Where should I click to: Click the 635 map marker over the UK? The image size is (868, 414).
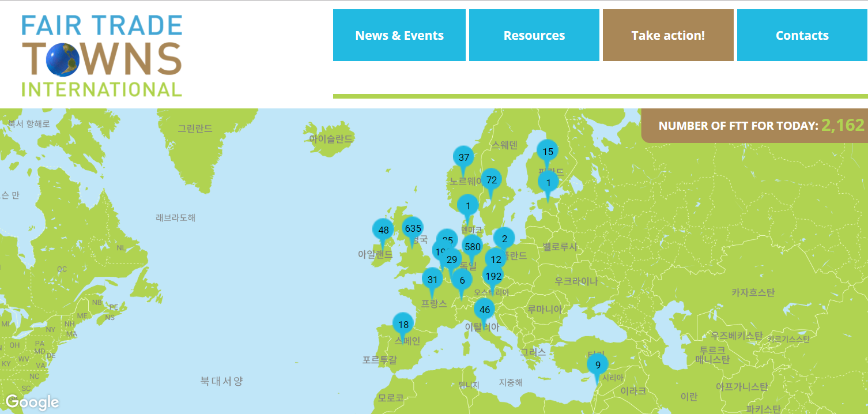coord(413,228)
